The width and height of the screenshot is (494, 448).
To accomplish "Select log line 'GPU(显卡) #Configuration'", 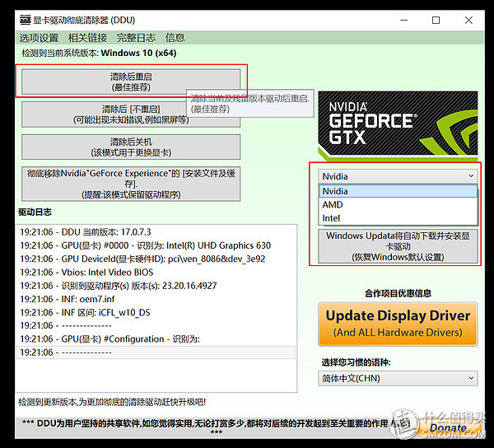I will click(x=156, y=339).
